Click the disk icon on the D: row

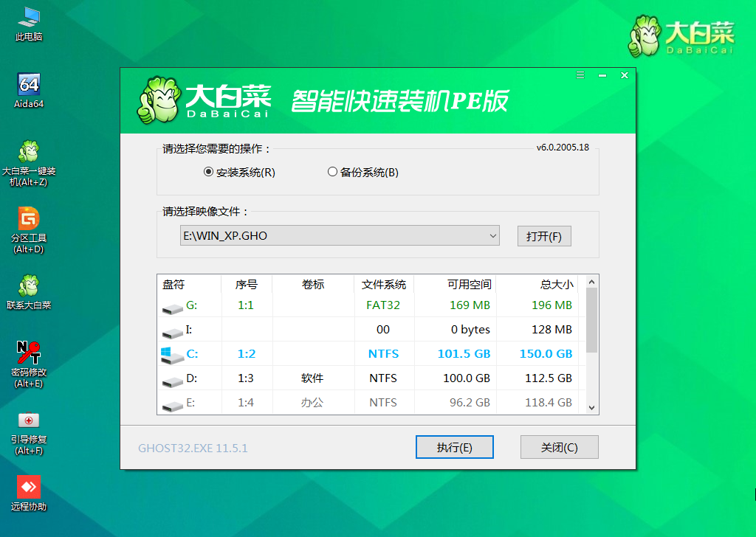(173, 378)
